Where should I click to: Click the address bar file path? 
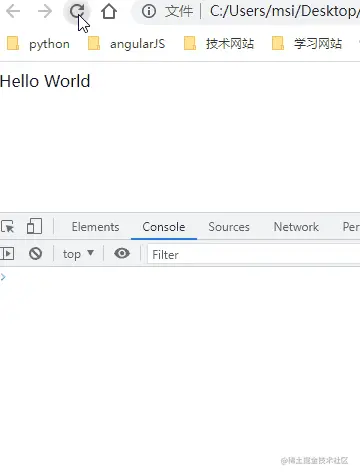coord(285,11)
